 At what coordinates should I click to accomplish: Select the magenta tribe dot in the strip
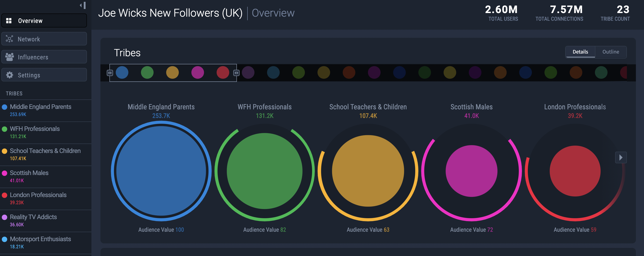click(x=197, y=72)
